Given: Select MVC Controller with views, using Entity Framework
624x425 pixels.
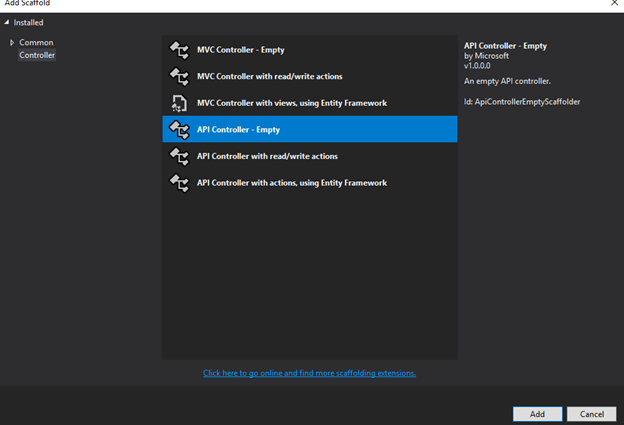Looking at the screenshot, I should pos(310,103).
